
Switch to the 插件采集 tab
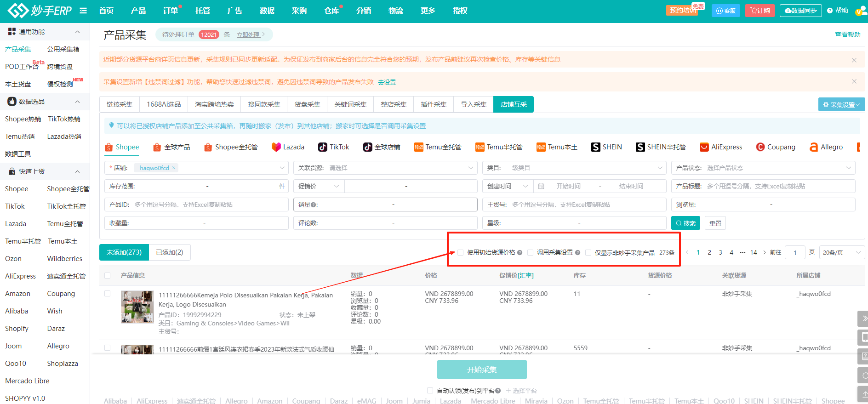pos(434,104)
